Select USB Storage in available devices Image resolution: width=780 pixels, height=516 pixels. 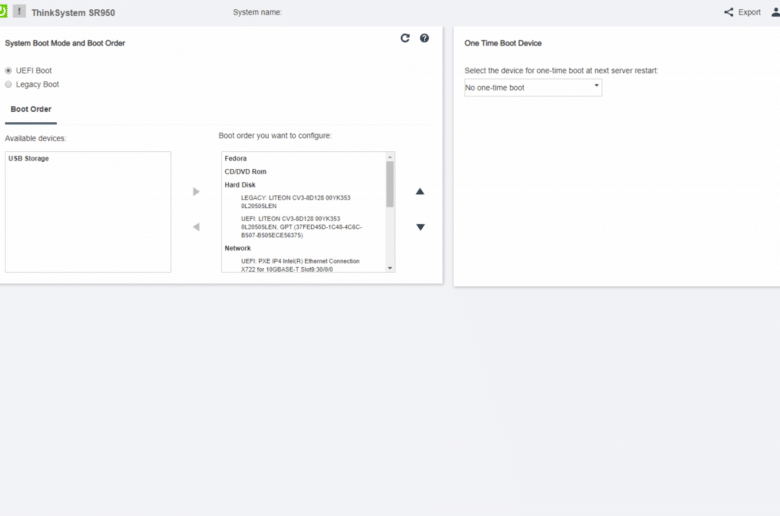(x=29, y=159)
